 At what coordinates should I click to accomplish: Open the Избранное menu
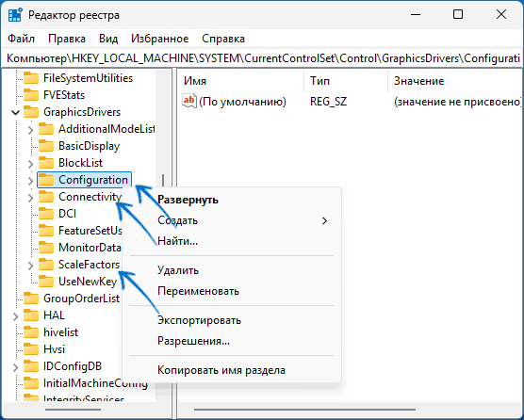159,39
